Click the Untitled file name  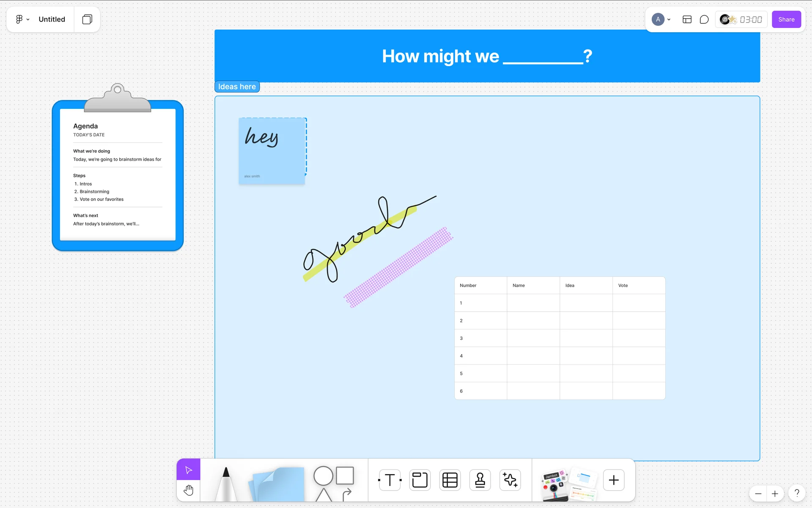coord(52,19)
